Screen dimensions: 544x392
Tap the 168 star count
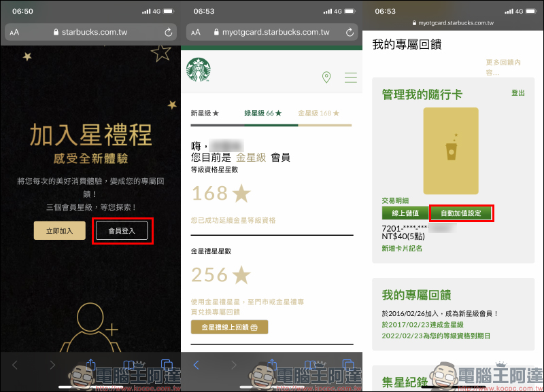point(221,194)
